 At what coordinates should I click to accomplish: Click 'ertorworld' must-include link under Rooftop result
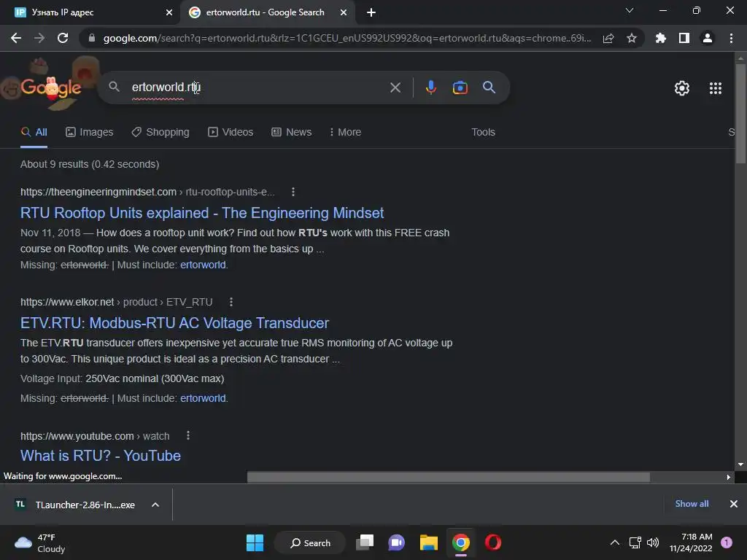[203, 265]
